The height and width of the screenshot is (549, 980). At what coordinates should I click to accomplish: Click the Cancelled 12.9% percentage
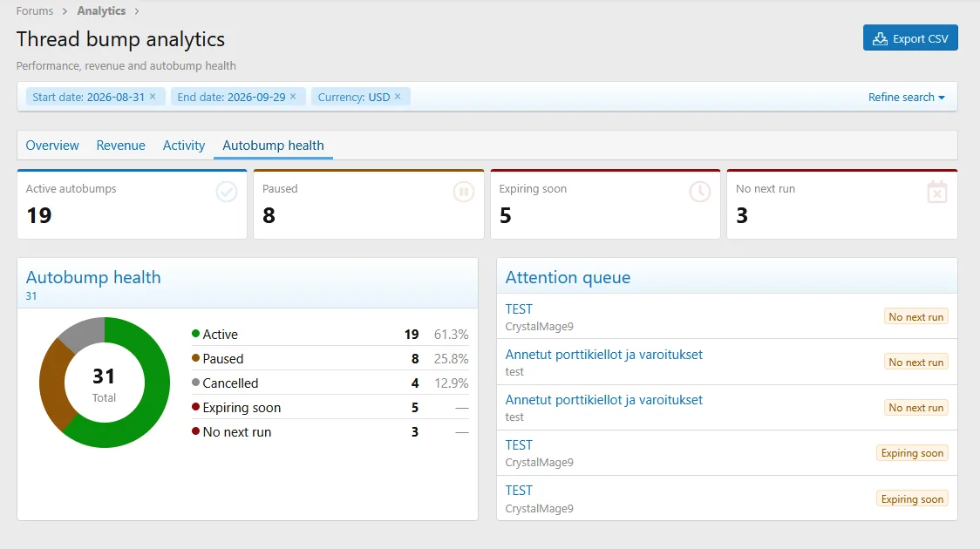pos(452,383)
